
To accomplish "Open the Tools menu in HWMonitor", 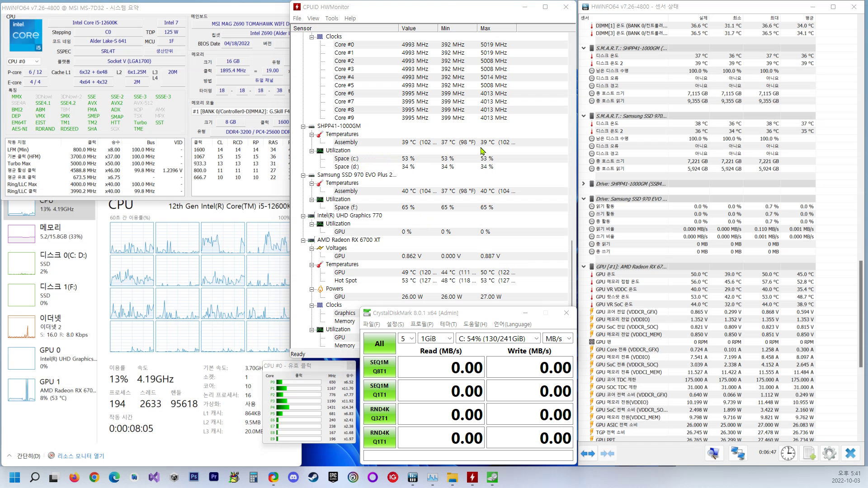I will coord(331,19).
